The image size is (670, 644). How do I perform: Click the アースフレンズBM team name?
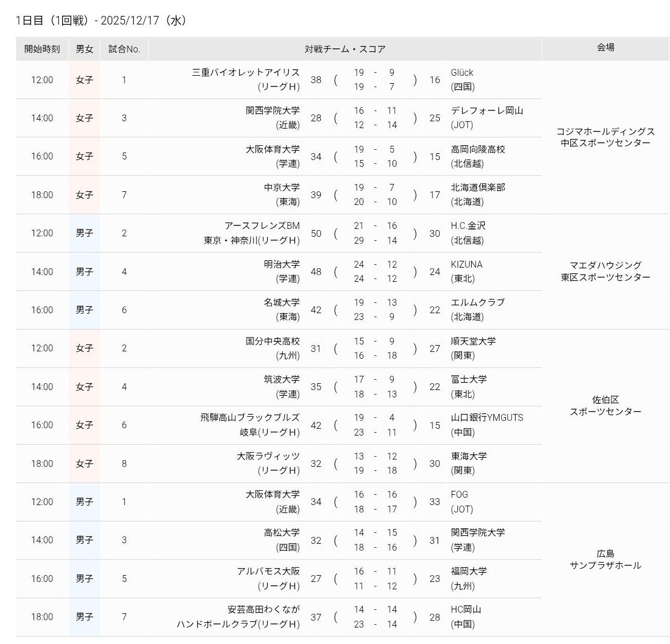coord(262,225)
